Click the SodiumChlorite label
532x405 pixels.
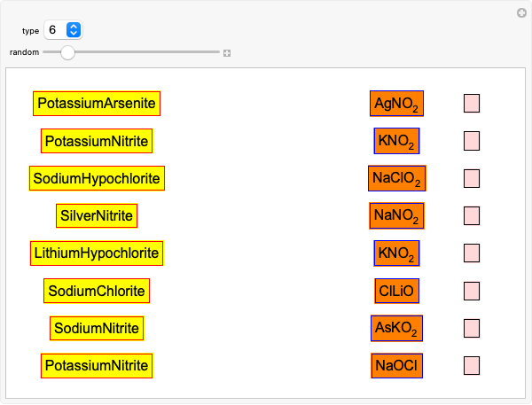(97, 291)
